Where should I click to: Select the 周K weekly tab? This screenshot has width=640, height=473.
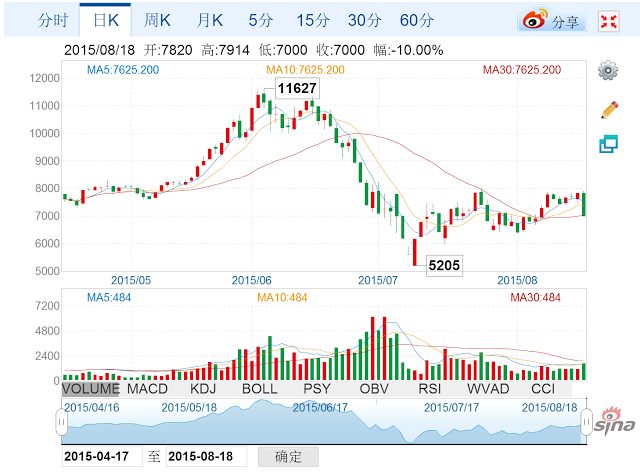(157, 20)
